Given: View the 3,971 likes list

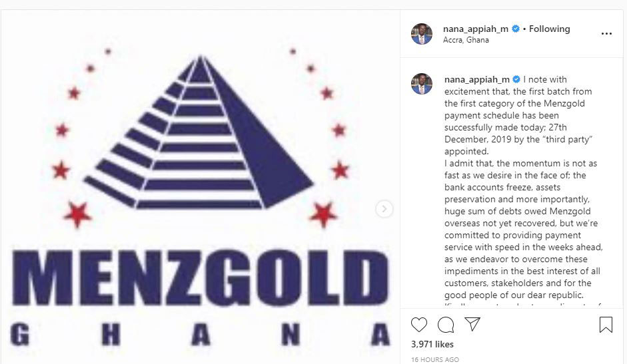Looking at the screenshot, I should point(432,344).
